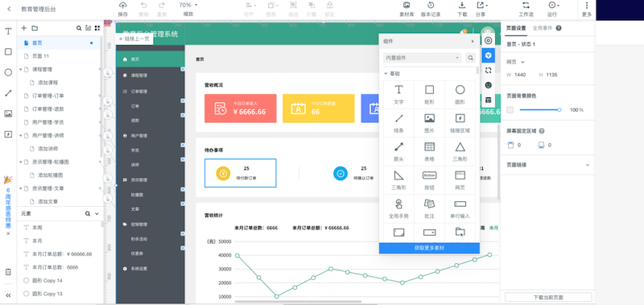
Task: Switch page list to grid view icon
Action: point(97,28)
